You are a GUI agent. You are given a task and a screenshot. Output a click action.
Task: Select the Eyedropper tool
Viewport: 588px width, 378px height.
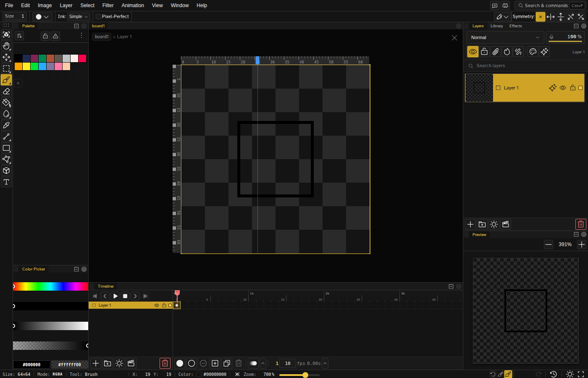pyautogui.click(x=6, y=125)
